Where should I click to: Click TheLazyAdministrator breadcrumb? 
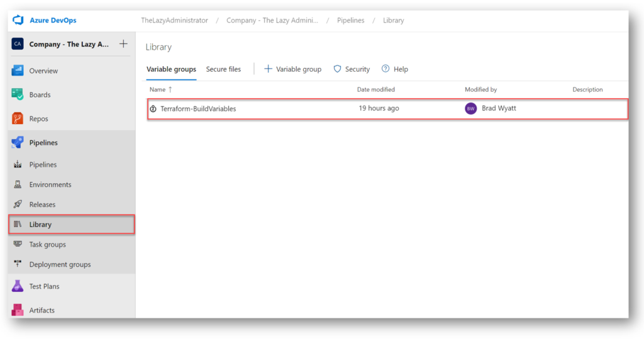point(175,21)
